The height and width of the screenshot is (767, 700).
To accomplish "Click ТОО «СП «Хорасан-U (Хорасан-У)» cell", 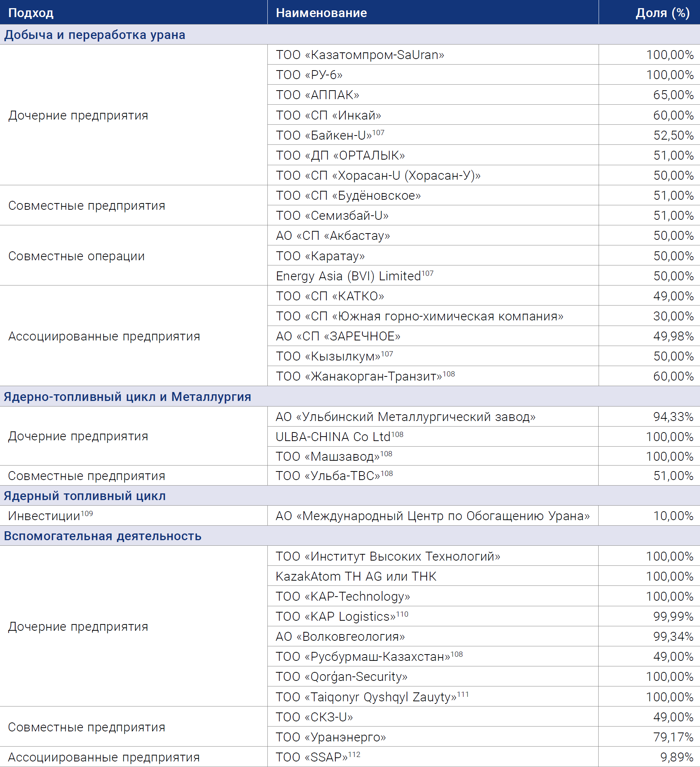I will pos(433,175).
